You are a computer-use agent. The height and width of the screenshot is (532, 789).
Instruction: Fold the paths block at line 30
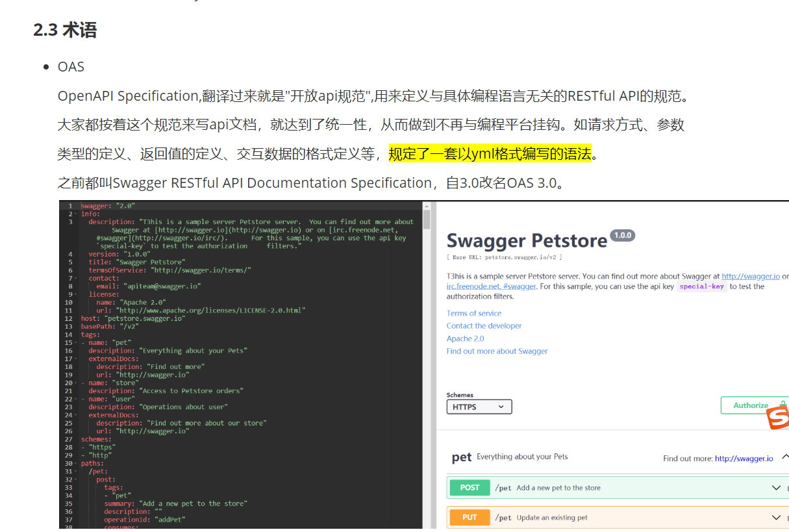77,463
